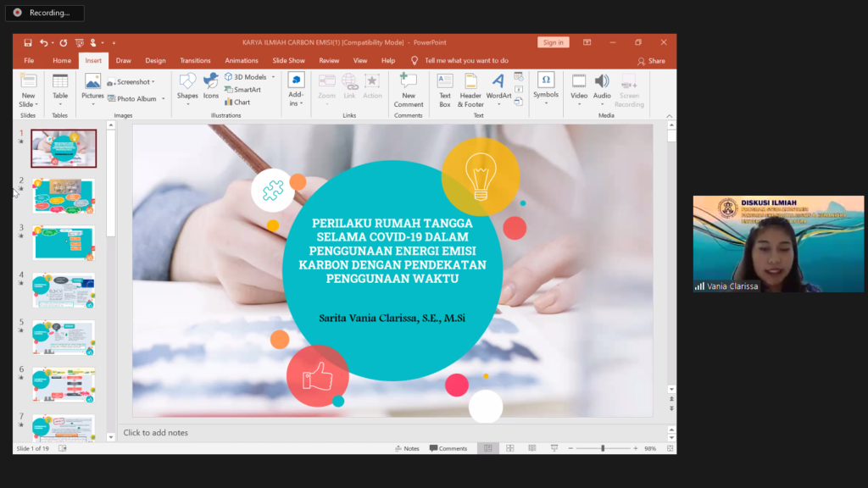Open the Animations ribbon tab

tap(242, 61)
